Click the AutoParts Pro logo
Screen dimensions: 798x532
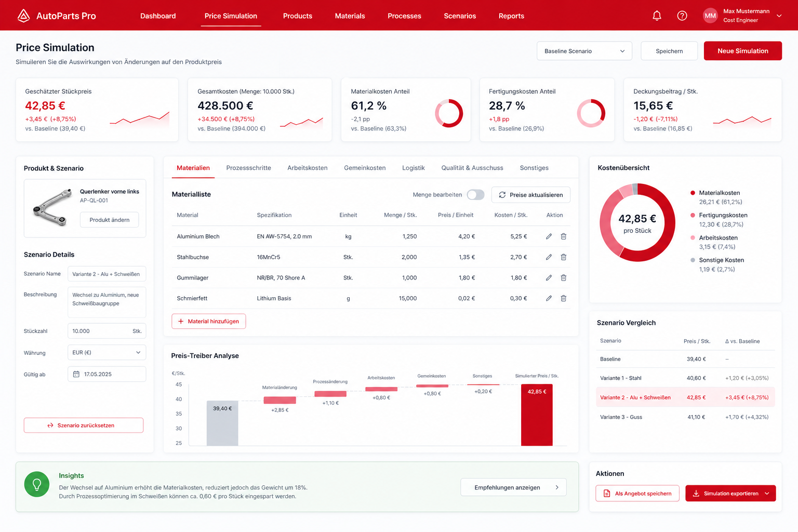coord(56,16)
